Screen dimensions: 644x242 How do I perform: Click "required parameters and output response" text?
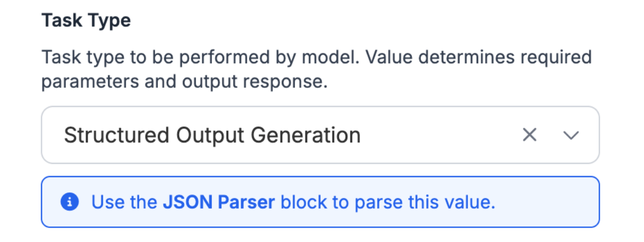tap(184, 84)
